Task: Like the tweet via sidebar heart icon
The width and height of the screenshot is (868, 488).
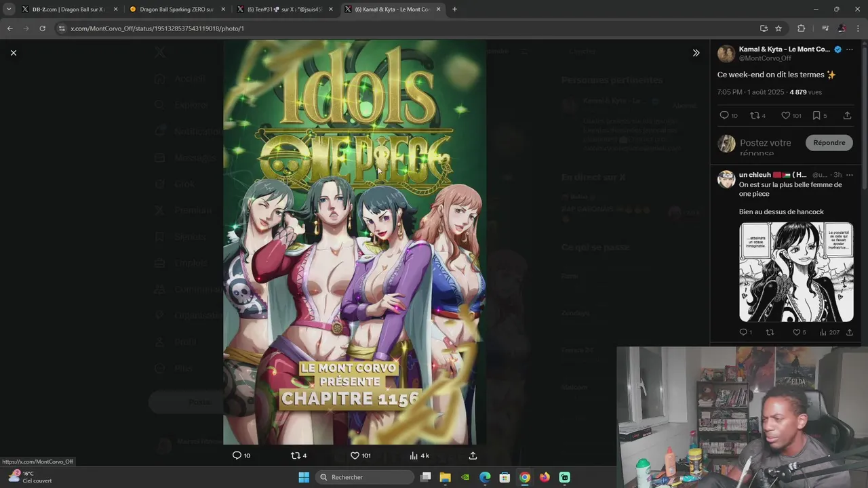Action: click(x=785, y=115)
